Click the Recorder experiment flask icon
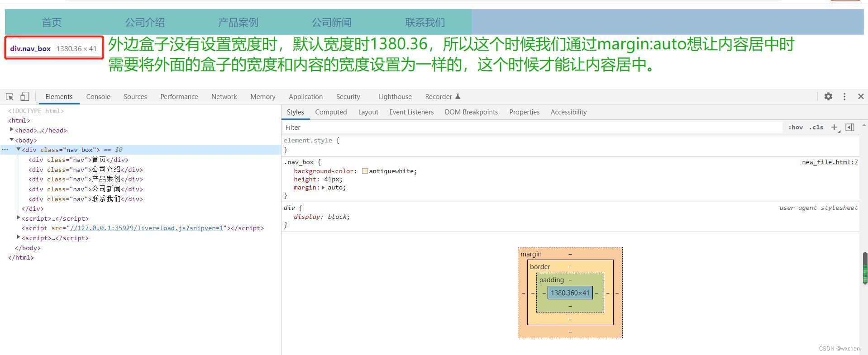 coord(458,96)
